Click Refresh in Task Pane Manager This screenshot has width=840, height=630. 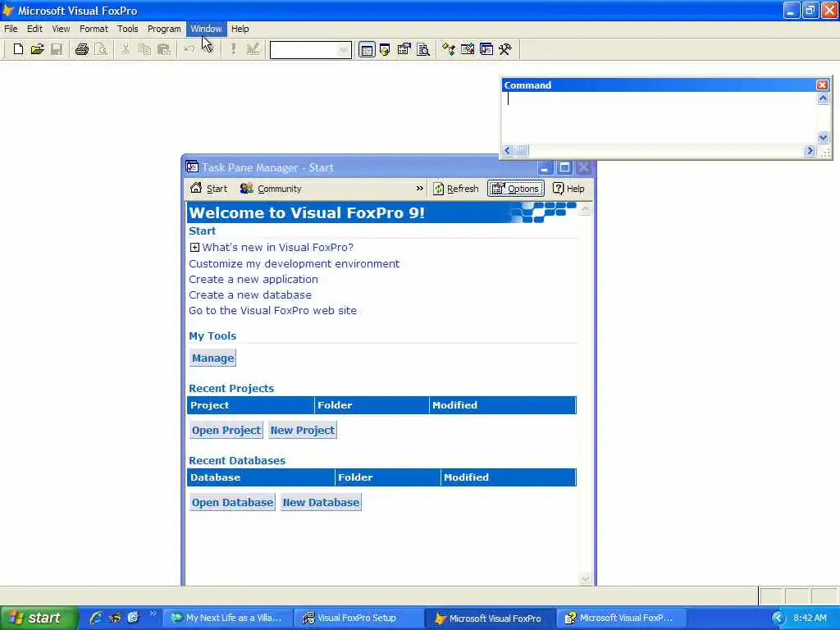pyautogui.click(x=456, y=189)
